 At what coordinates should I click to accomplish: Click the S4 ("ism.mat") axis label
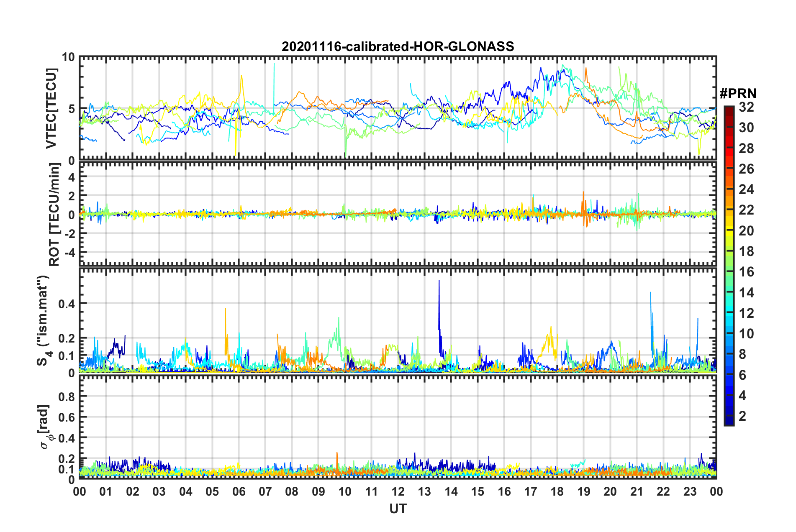pyautogui.click(x=44, y=320)
